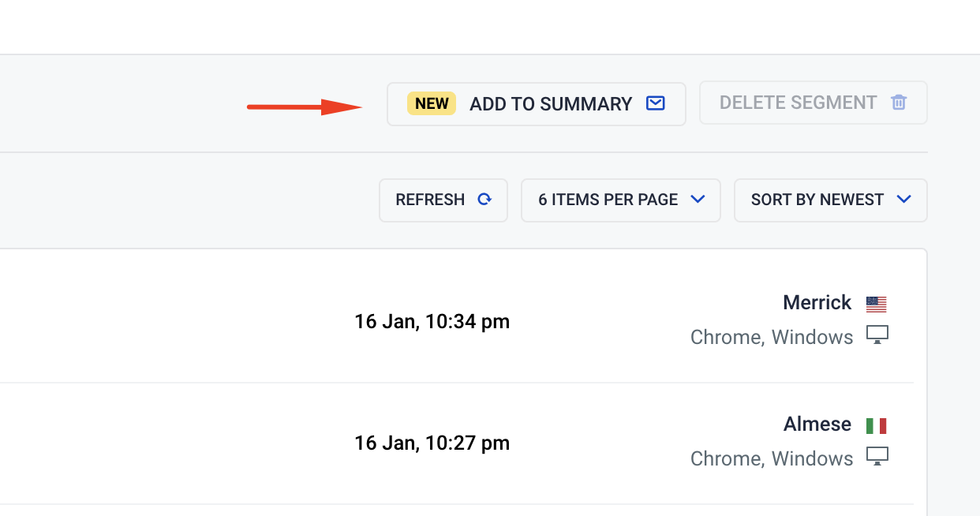Open the SORT BY NEWEST dropdown

point(830,200)
